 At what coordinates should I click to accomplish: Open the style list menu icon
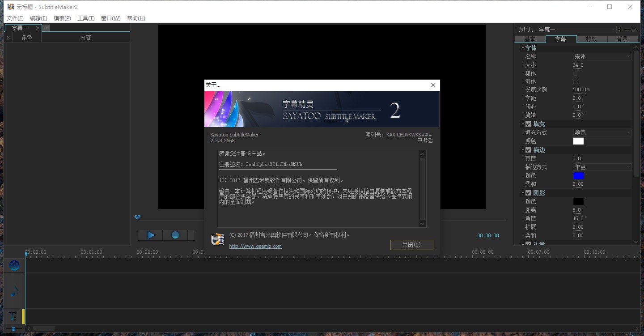pyautogui.click(x=635, y=30)
